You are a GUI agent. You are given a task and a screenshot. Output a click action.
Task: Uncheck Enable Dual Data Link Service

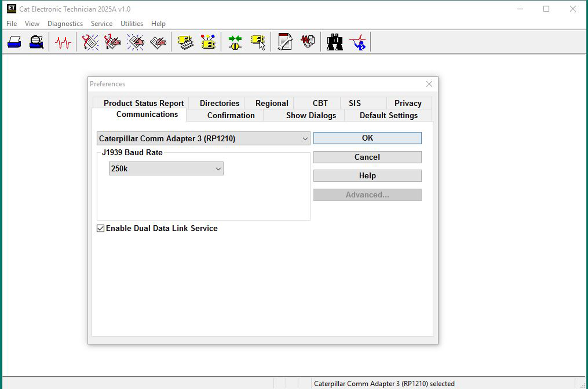point(101,228)
